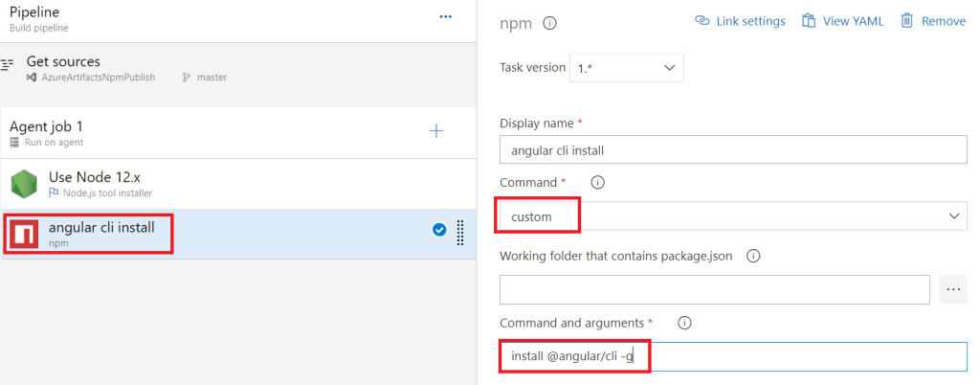The image size is (980, 385).
Task: Open the Pipeline more options ellipsis
Action: point(445,17)
